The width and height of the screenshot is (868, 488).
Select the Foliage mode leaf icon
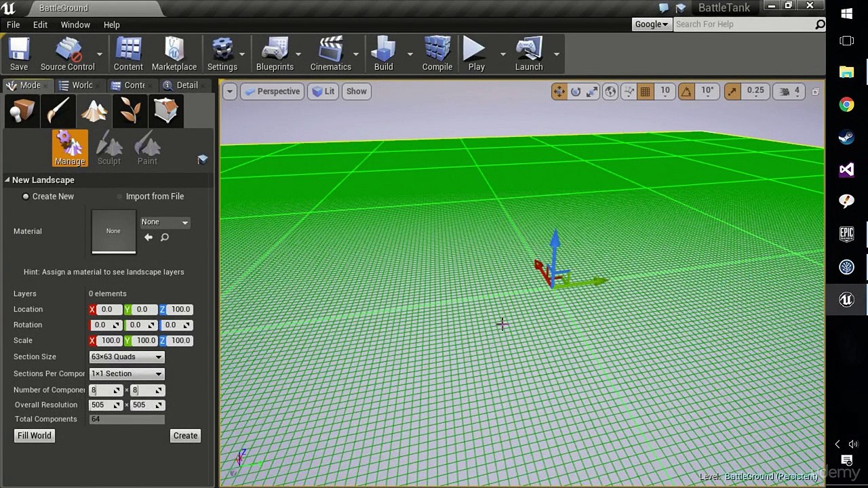point(130,110)
